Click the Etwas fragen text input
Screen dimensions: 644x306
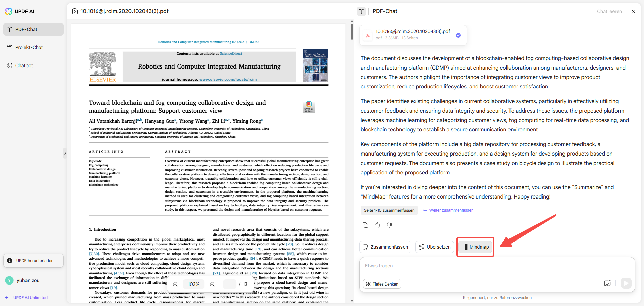tap(497, 266)
